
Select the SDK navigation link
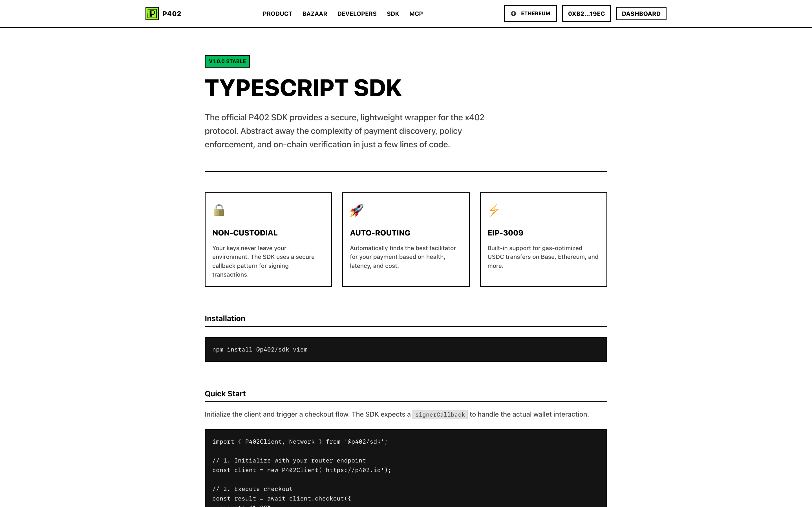[392, 14]
